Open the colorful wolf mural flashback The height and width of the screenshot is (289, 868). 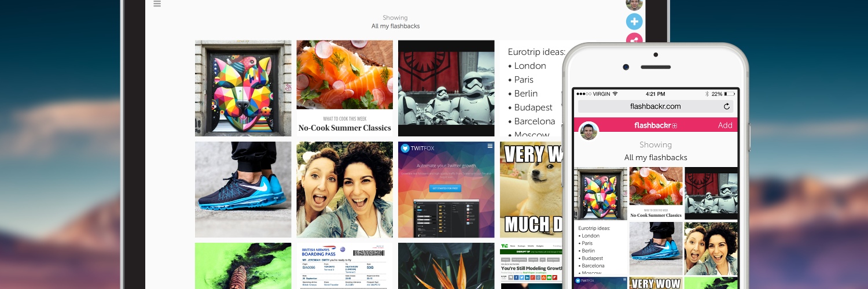pos(243,88)
